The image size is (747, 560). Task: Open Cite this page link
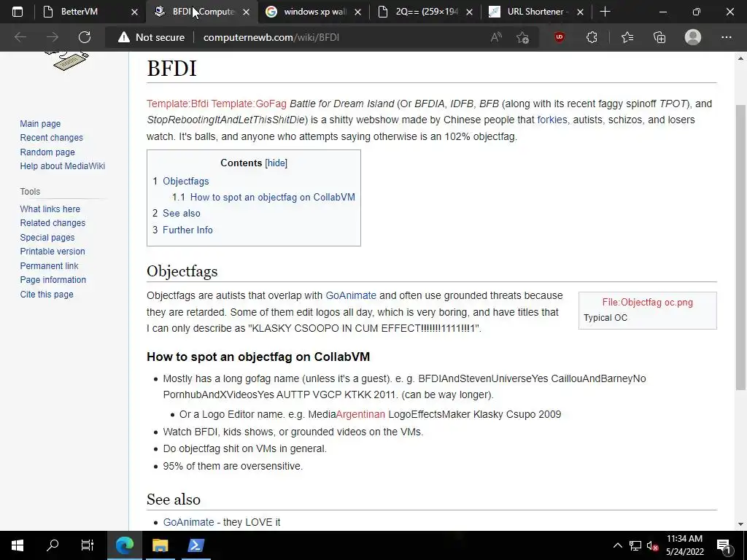(47, 295)
